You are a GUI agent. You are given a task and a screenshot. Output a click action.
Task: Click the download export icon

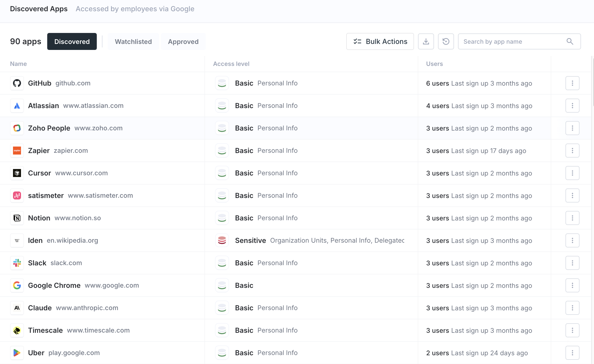click(426, 41)
